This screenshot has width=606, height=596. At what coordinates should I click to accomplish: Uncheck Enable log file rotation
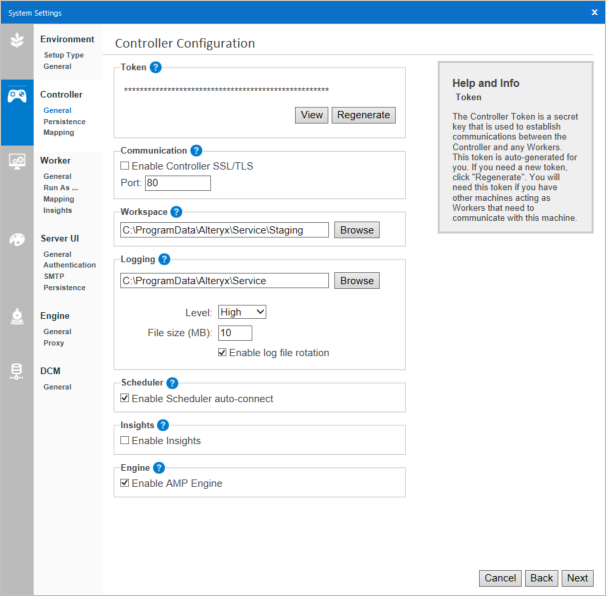(x=223, y=352)
